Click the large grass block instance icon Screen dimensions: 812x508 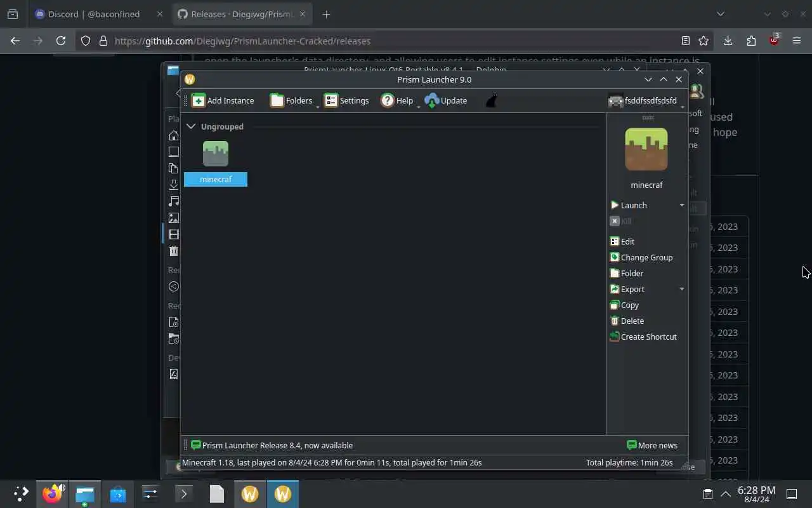tap(646, 149)
